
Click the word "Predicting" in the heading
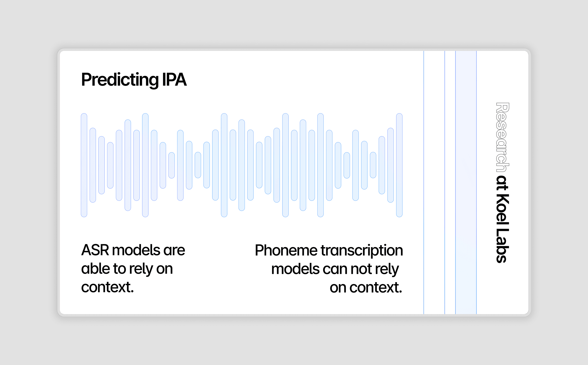pyautogui.click(x=120, y=80)
